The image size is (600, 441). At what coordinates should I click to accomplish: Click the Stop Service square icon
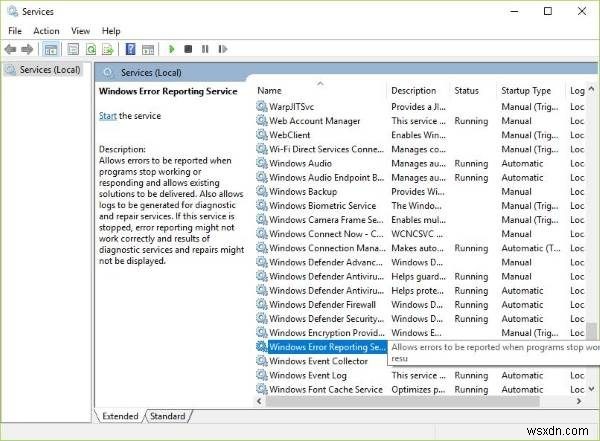coord(188,49)
